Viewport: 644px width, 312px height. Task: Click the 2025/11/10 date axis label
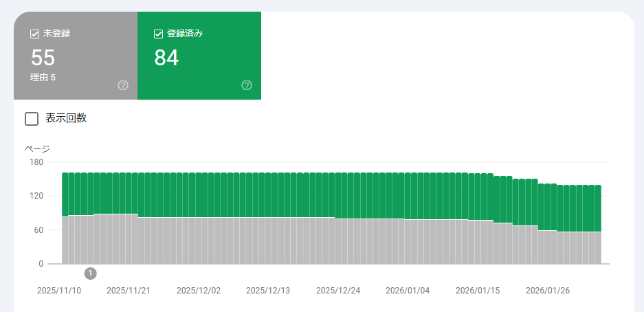click(59, 291)
